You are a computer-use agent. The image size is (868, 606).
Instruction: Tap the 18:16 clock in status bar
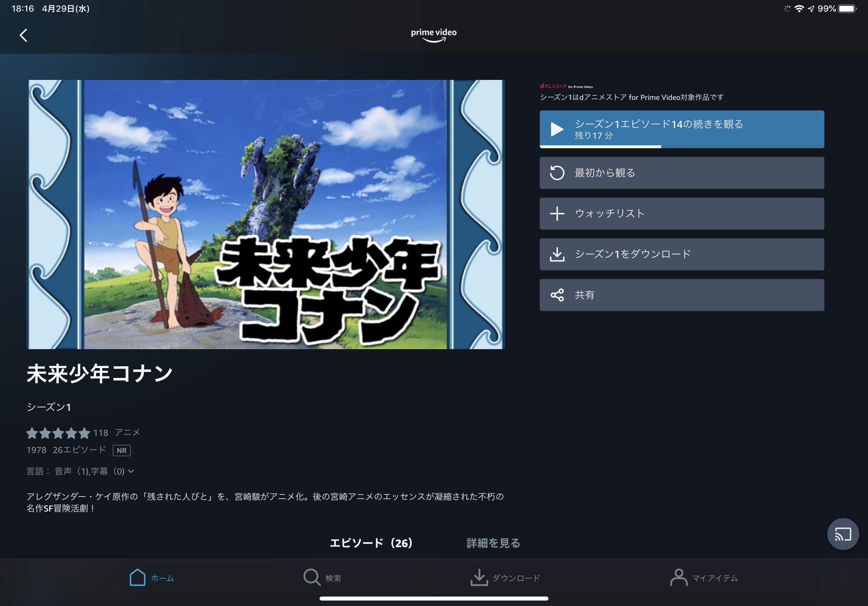point(23,8)
